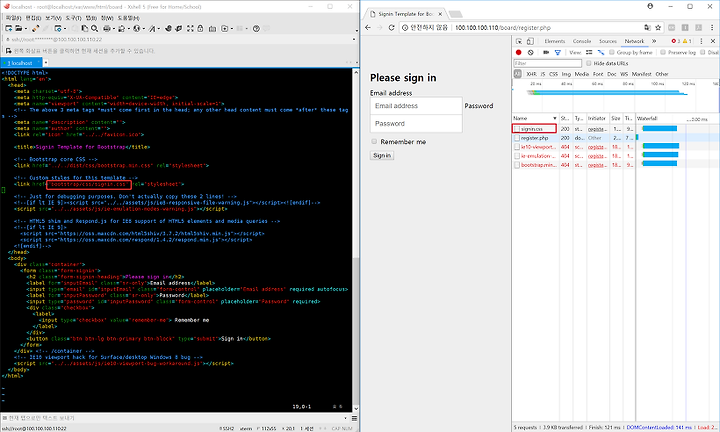
Task: Click the network Filter text box
Action: tap(547, 63)
